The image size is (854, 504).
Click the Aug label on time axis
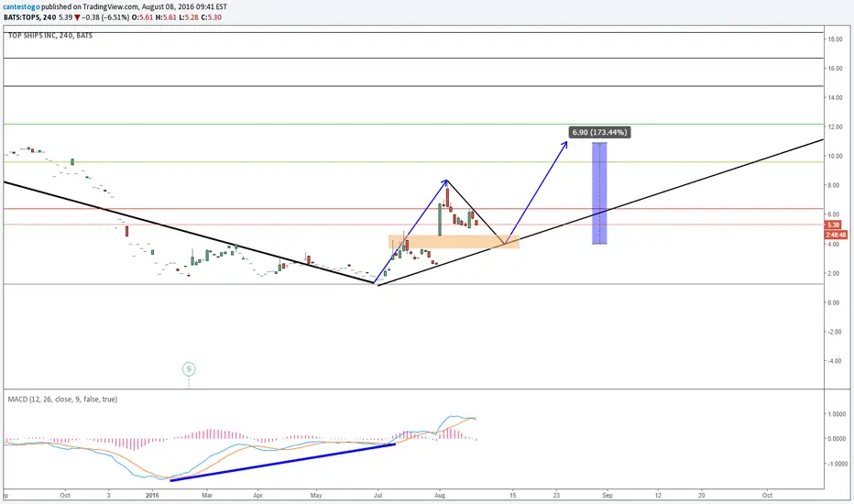pos(440,496)
